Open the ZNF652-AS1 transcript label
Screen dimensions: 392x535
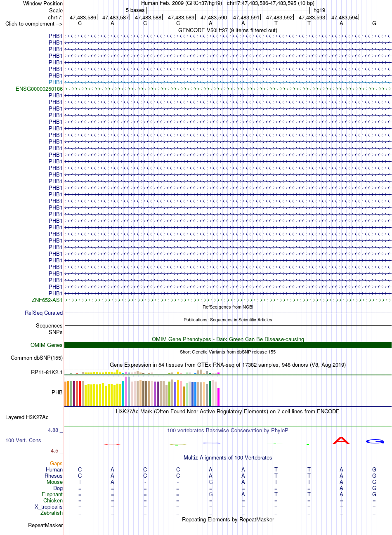pyautogui.click(x=47, y=300)
